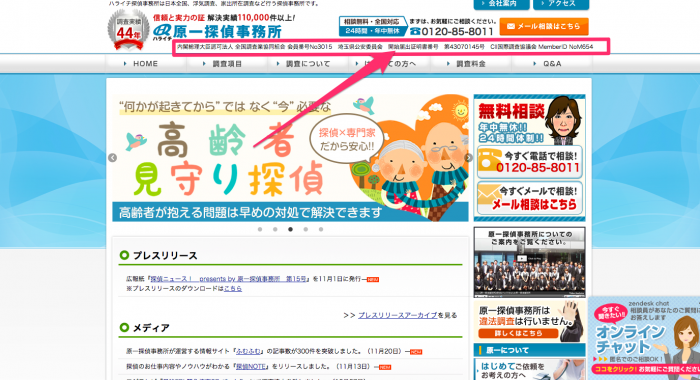Viewport: 700px width, 380px height.
Task: Click the 違法調査は行いません 詳しくはこちら banner
Action: click(529, 321)
